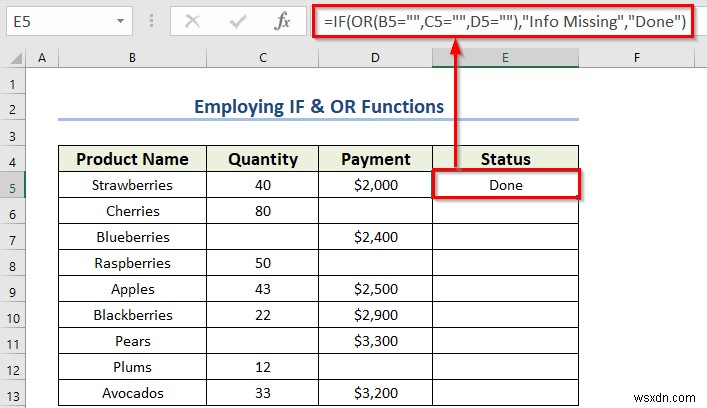Screen dimensions: 707x408
Task: Click the Product Name header cell
Action: [132, 159]
